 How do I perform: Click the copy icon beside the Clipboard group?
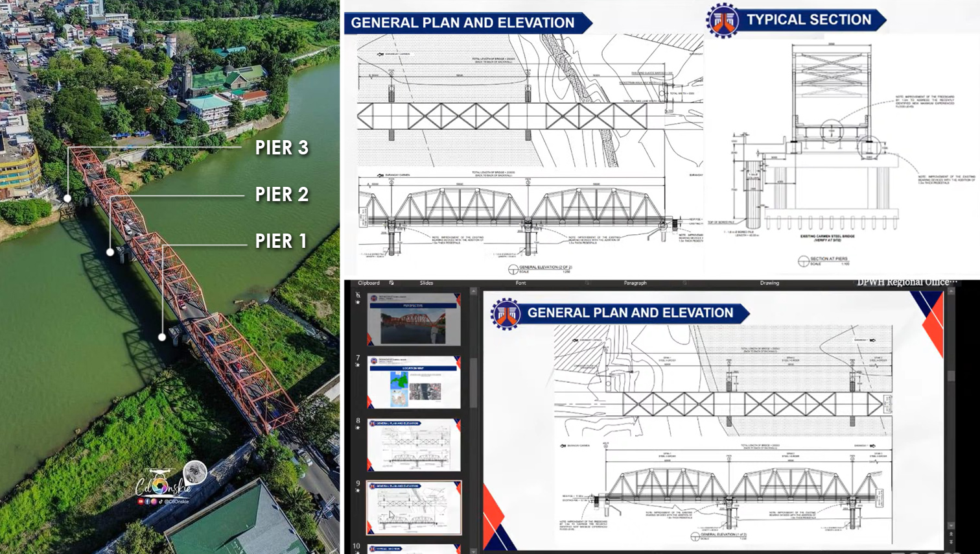point(391,283)
